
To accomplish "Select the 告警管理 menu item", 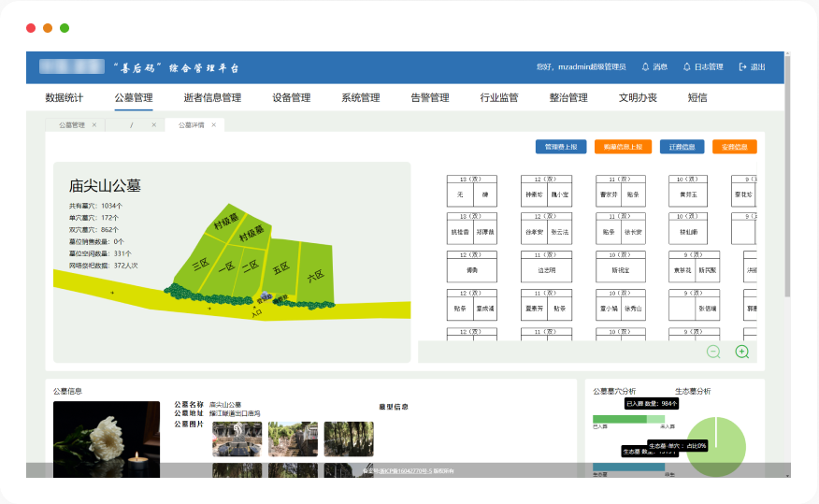I will tap(430, 98).
